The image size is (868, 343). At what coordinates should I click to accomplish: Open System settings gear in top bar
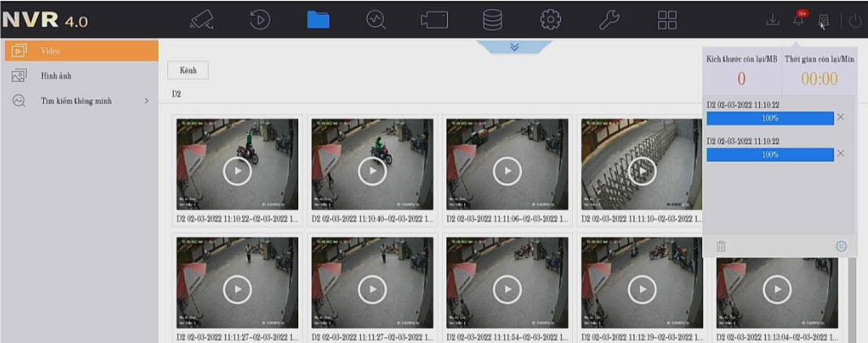click(x=493, y=20)
